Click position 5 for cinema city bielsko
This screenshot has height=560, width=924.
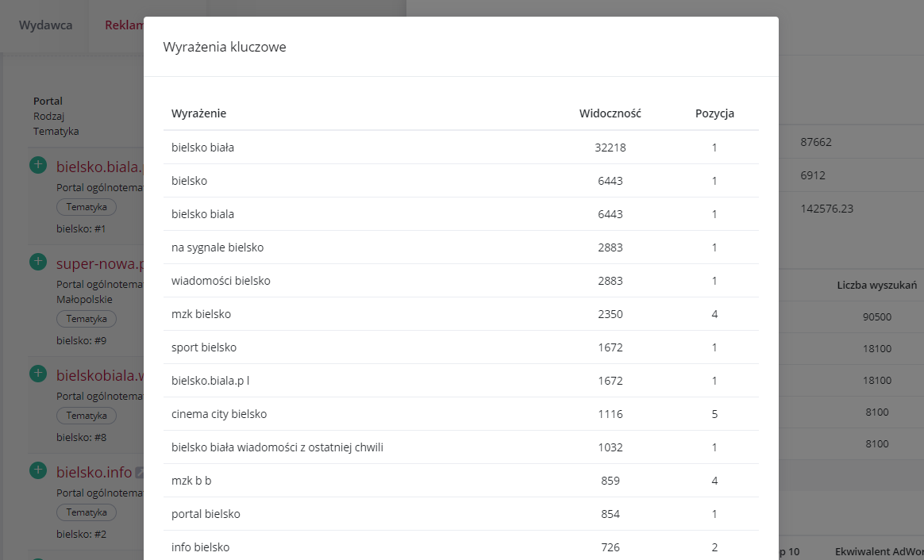pos(714,414)
